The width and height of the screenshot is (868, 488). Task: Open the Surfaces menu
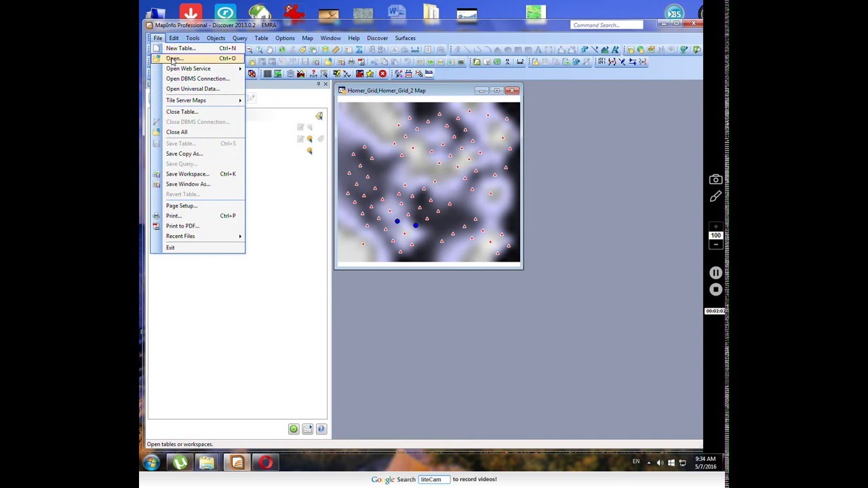[405, 38]
